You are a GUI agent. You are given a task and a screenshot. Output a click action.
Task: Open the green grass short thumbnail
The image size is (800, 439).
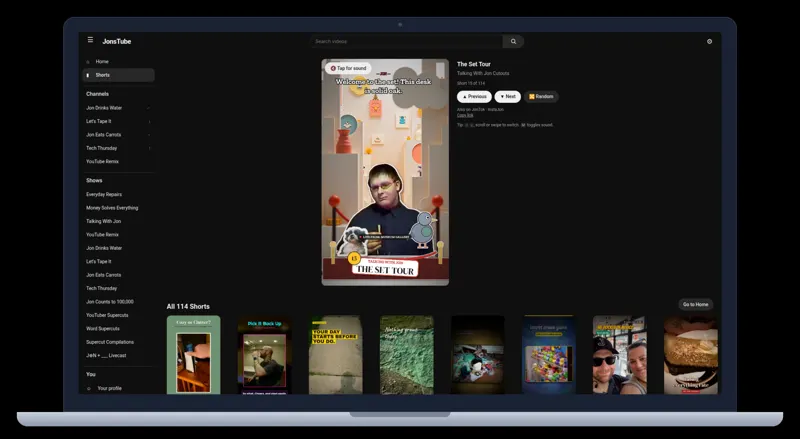click(x=407, y=355)
